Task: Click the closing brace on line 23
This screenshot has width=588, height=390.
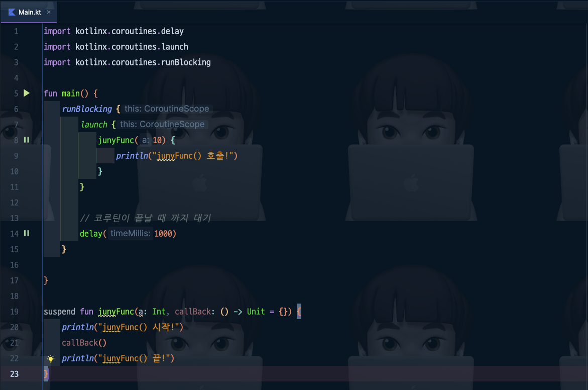Action: (46, 374)
